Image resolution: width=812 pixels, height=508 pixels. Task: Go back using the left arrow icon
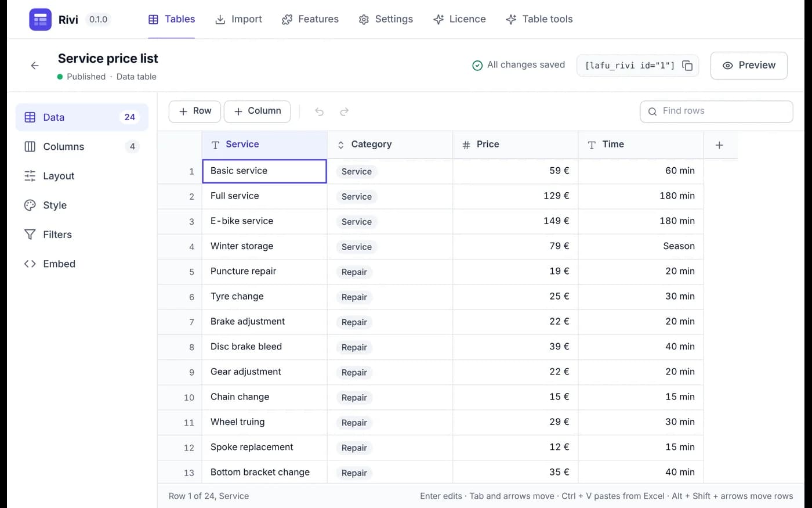[x=35, y=66]
